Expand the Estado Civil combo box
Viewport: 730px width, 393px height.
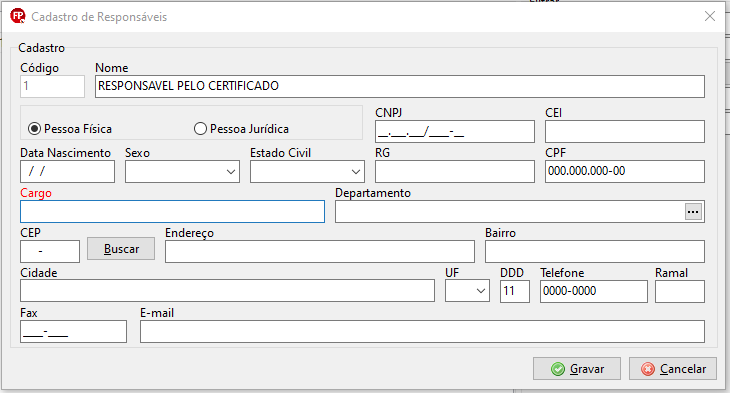coord(307,172)
